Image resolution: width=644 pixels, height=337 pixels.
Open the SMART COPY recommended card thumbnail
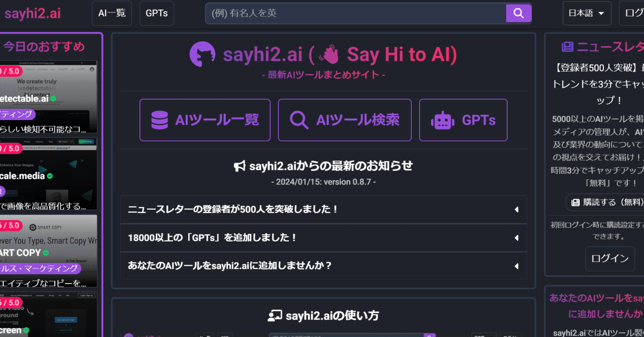48,251
